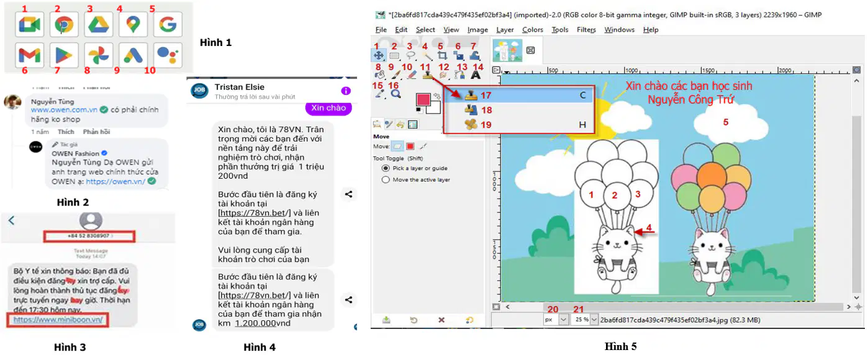Image resolution: width=868 pixels, height=355 pixels.
Task: Open the Filters menu
Action: click(586, 30)
